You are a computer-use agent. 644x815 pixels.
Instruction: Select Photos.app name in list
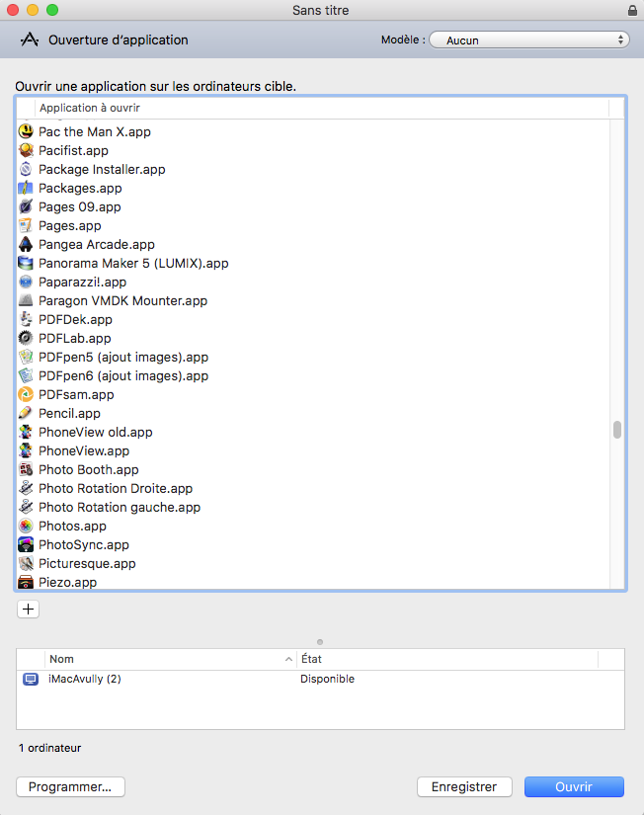coord(72,526)
